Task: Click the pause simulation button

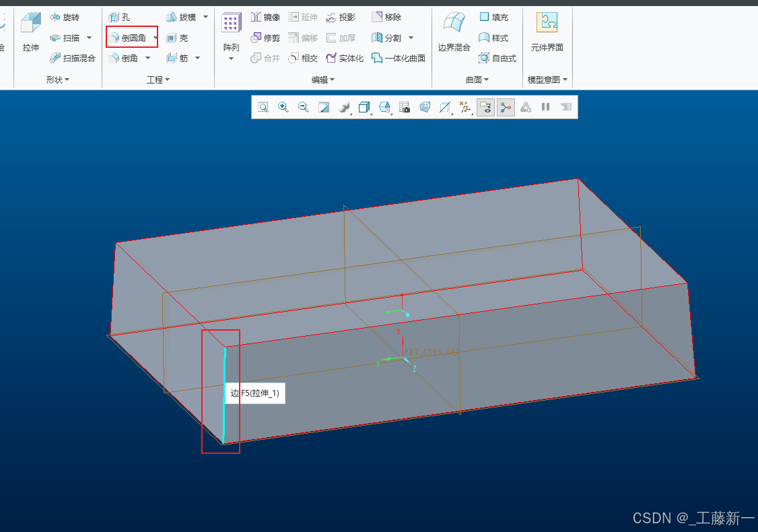Action: (546, 107)
